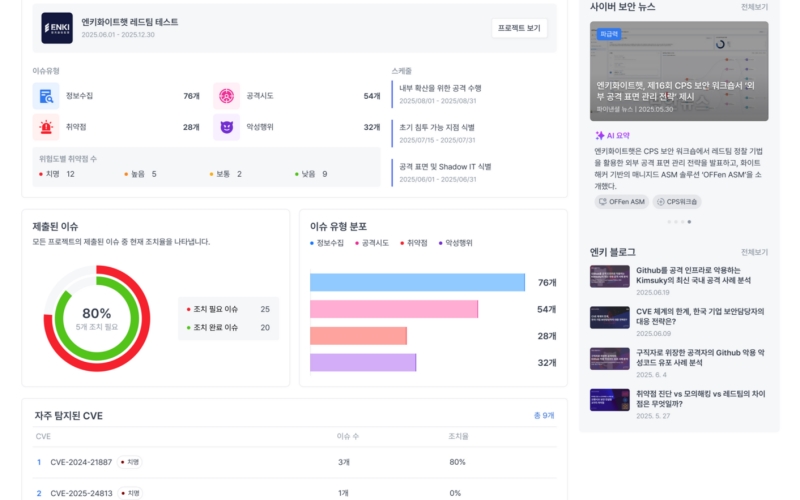Click the blue 76개 bar

point(417,283)
